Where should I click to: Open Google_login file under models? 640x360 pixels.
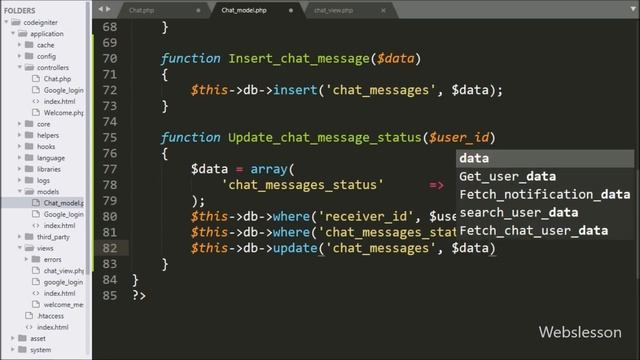63,214
